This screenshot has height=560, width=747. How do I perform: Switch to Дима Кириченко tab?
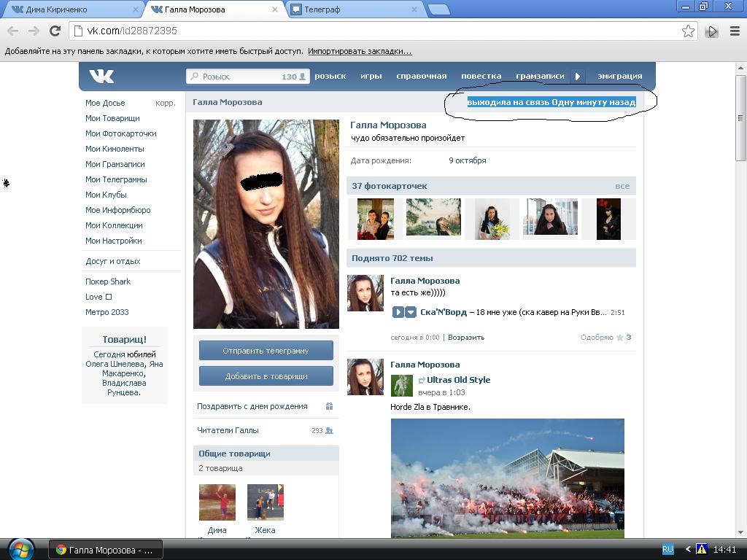tap(71, 9)
